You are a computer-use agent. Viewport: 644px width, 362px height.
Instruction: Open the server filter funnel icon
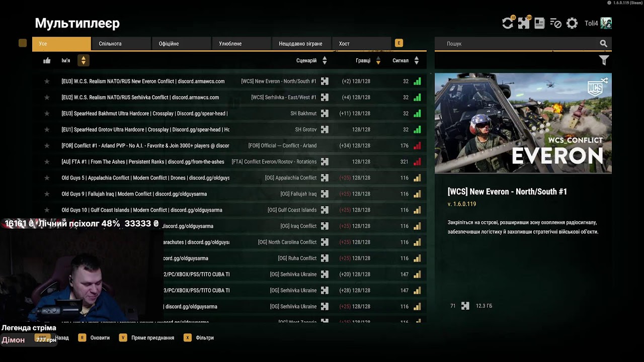pyautogui.click(x=604, y=60)
